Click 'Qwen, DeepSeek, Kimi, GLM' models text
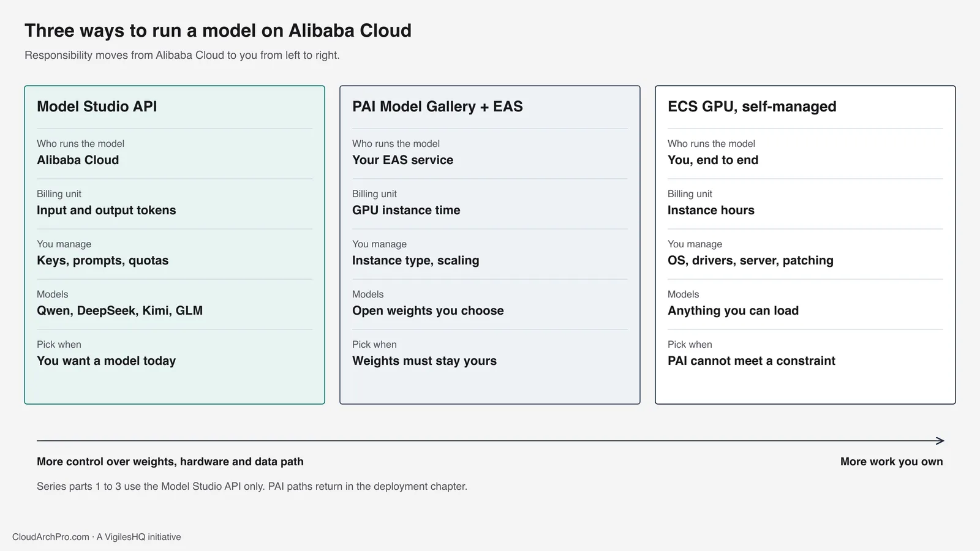Screen dimensions: 980x551 point(119,310)
